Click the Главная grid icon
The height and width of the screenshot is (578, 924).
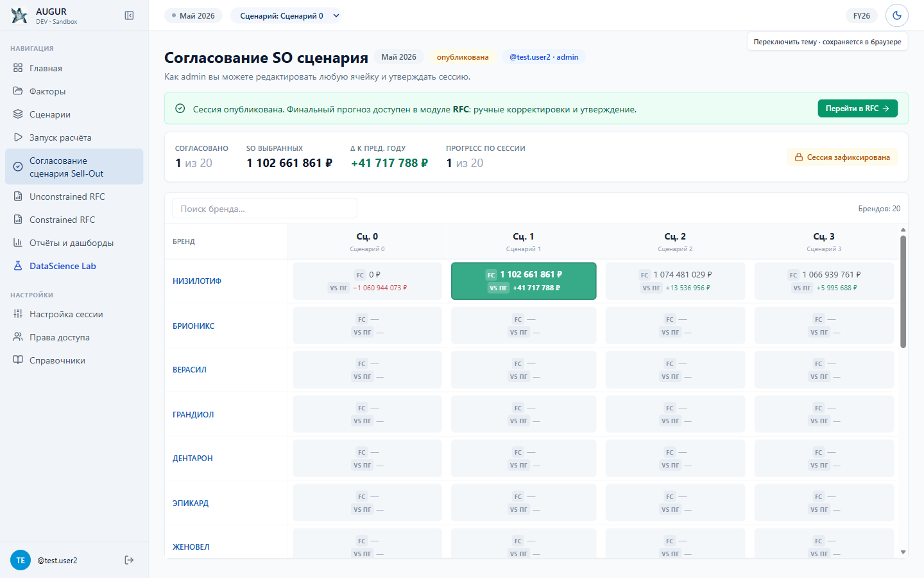18,68
